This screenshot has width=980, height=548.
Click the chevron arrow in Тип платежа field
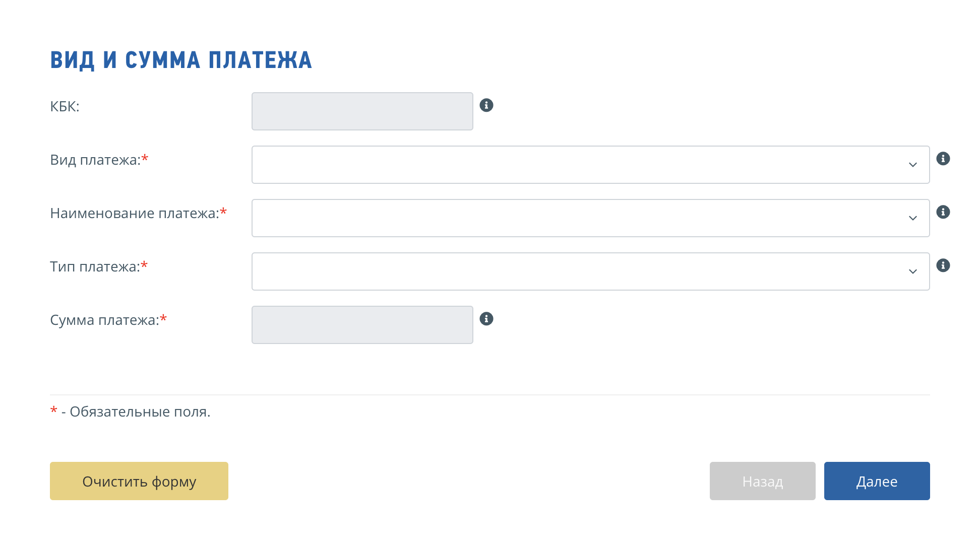coord(912,272)
